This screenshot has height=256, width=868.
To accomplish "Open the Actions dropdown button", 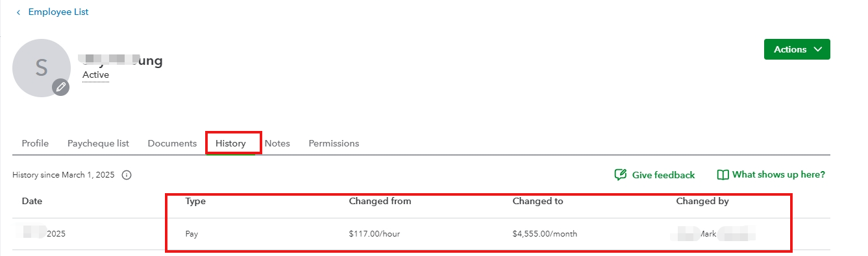I will click(x=797, y=49).
